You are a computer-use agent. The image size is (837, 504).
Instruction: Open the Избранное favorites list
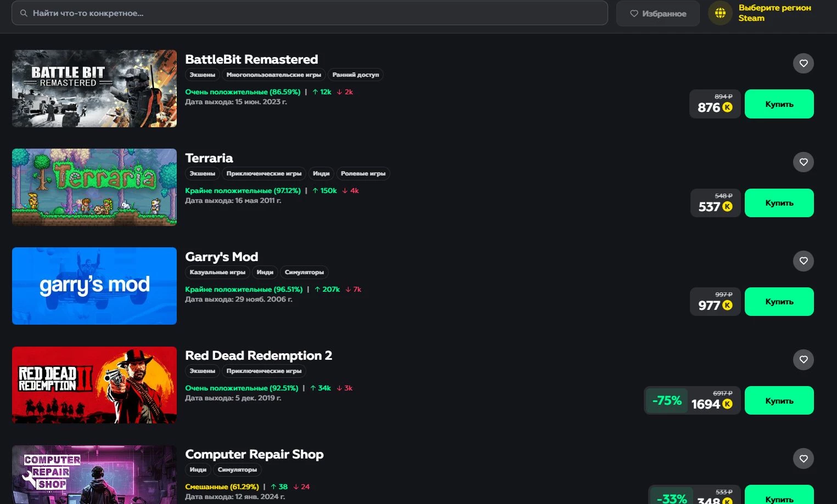pos(658,13)
